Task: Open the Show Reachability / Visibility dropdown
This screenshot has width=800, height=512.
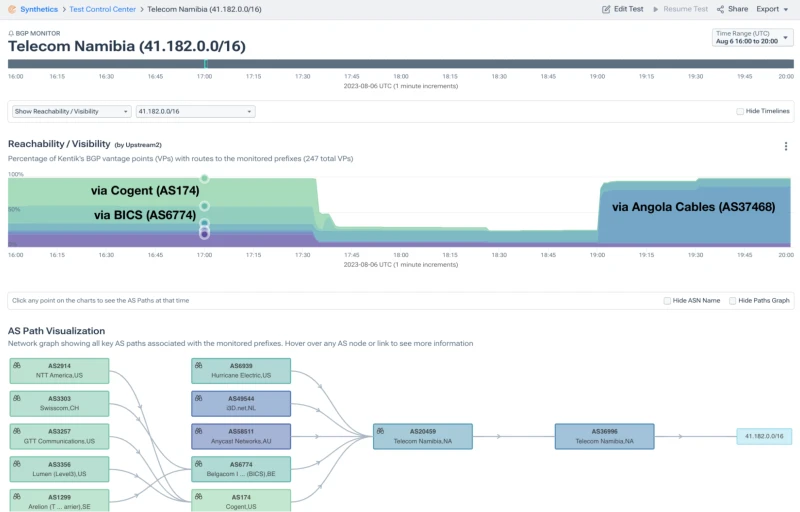Action: pos(71,112)
